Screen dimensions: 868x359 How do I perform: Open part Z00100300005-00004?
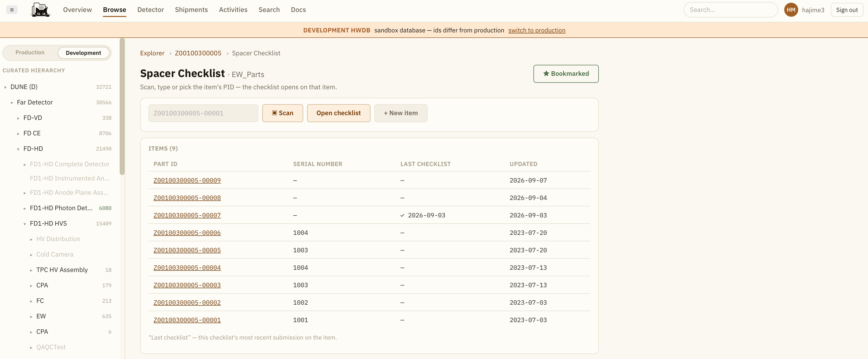(187, 268)
